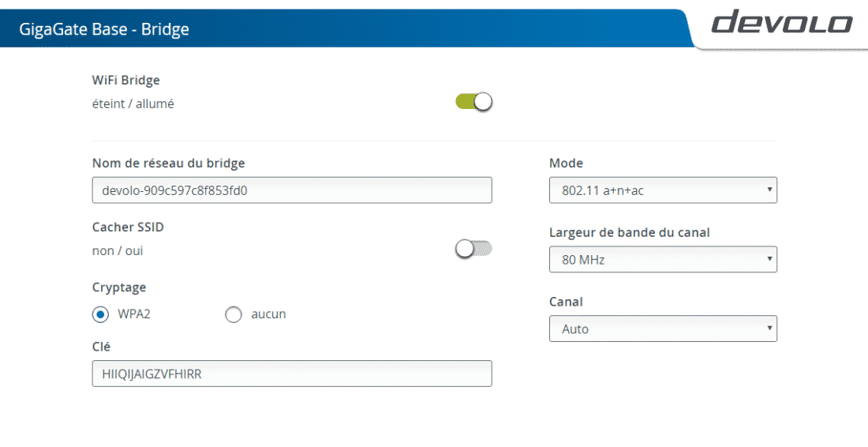
Task: Click the éteint / allumé caption
Action: 133,103
